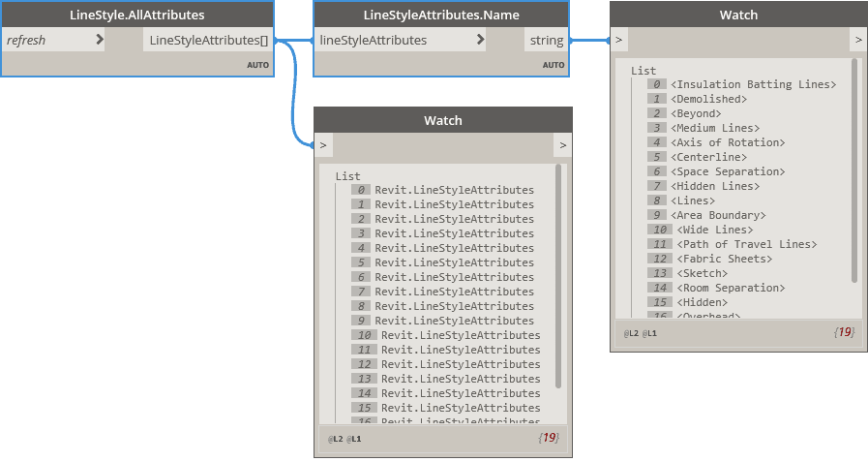Click the lineStyleAttributes input port
The image size is (868, 462).
(x=401, y=40)
